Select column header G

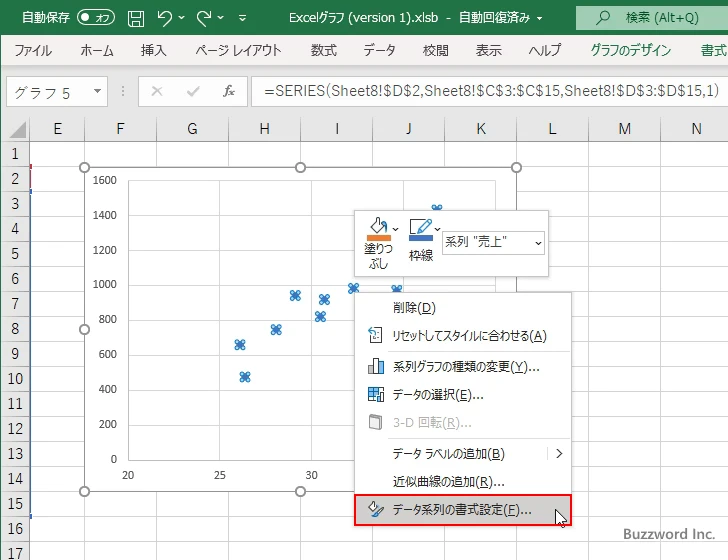pyautogui.click(x=192, y=129)
